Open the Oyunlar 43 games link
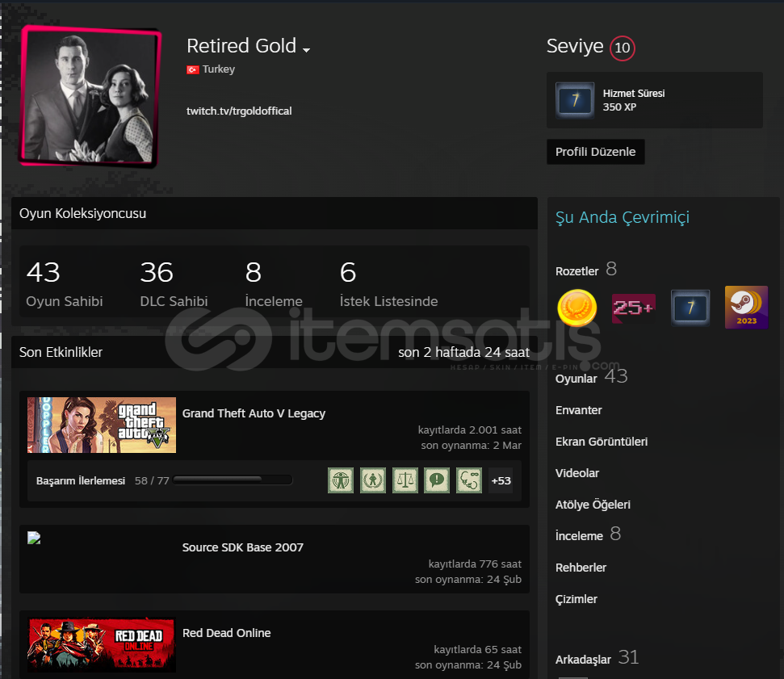Image resolution: width=784 pixels, height=679 pixels. click(x=591, y=377)
